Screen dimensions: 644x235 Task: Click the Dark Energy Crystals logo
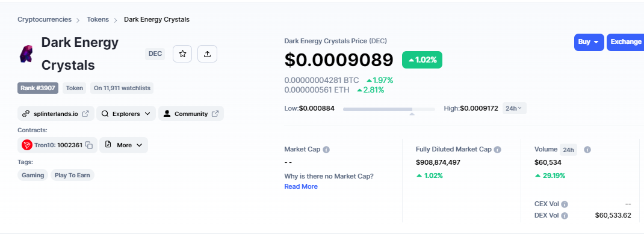tap(26, 53)
